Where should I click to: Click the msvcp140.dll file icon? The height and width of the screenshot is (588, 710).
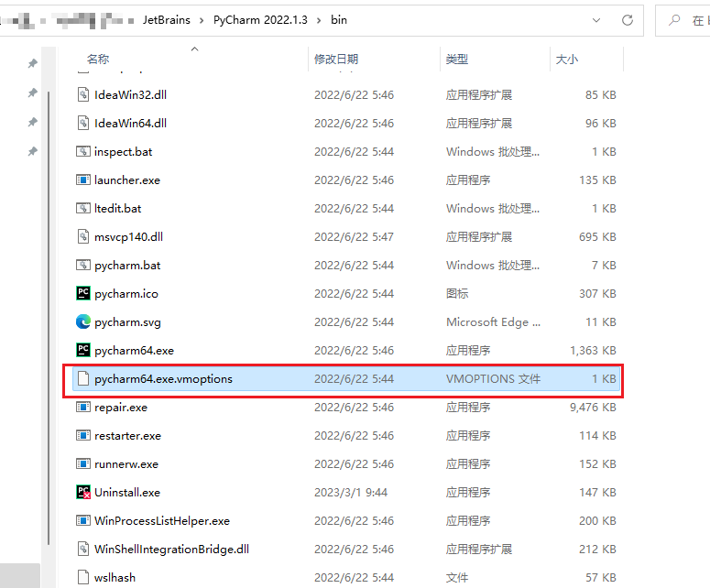click(82, 236)
